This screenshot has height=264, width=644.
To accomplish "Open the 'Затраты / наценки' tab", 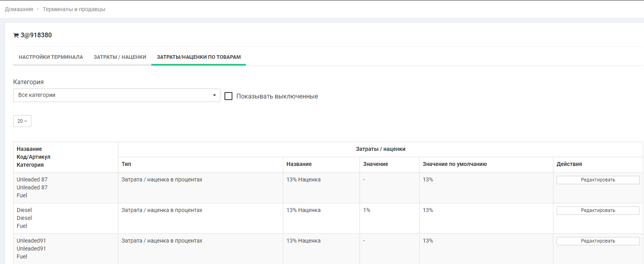I will coord(120,57).
